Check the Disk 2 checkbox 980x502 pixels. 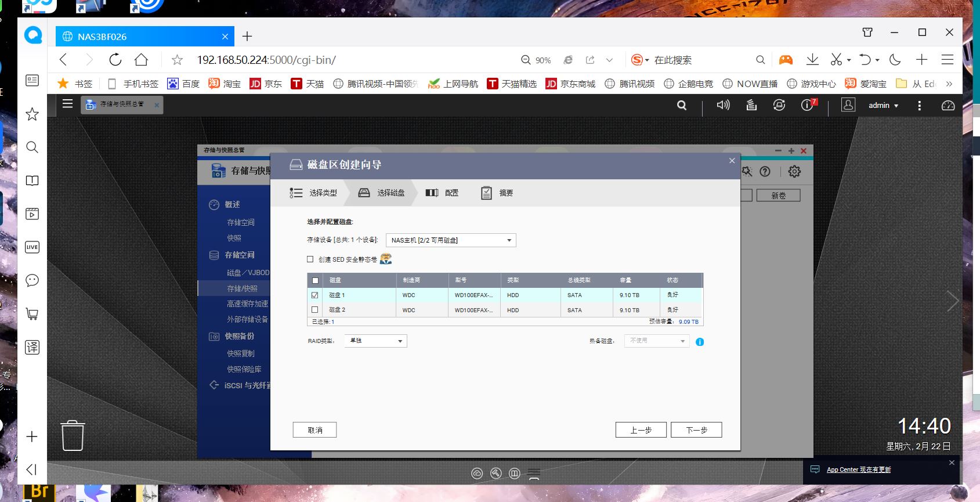click(x=315, y=310)
